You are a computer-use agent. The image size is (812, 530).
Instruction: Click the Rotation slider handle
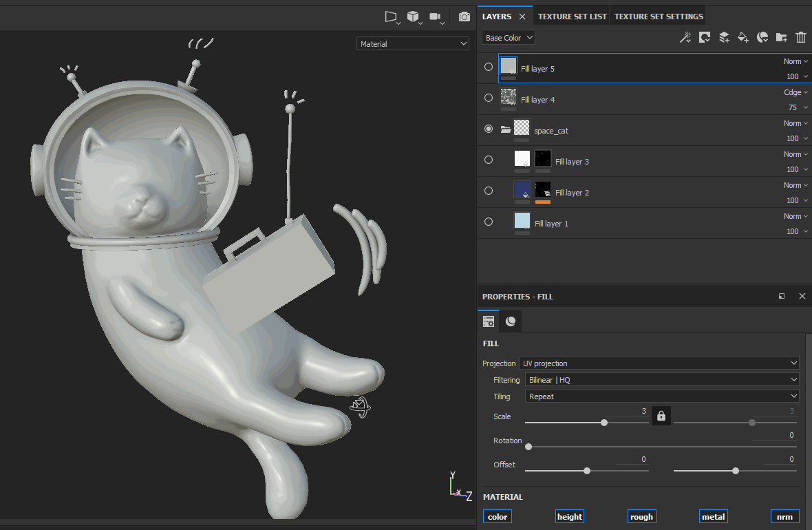pyautogui.click(x=528, y=447)
